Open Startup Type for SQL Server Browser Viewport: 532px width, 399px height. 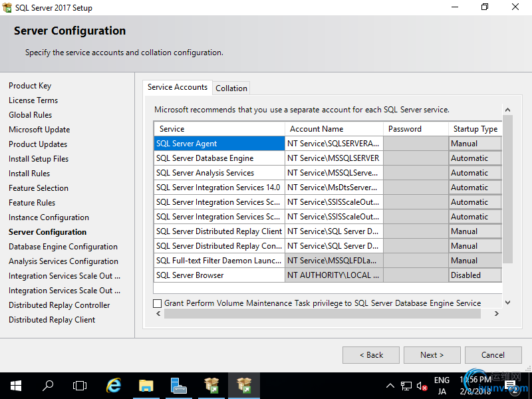pyautogui.click(x=475, y=275)
